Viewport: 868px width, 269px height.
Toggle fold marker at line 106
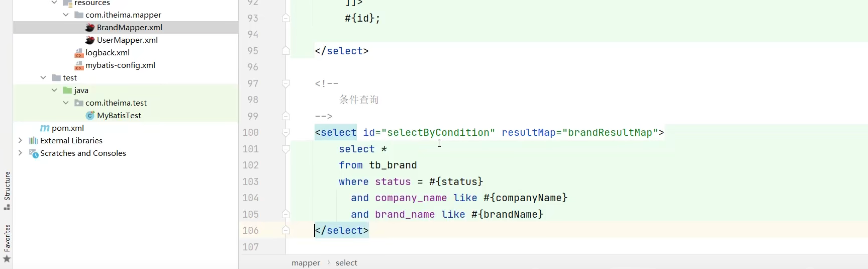pos(285,230)
